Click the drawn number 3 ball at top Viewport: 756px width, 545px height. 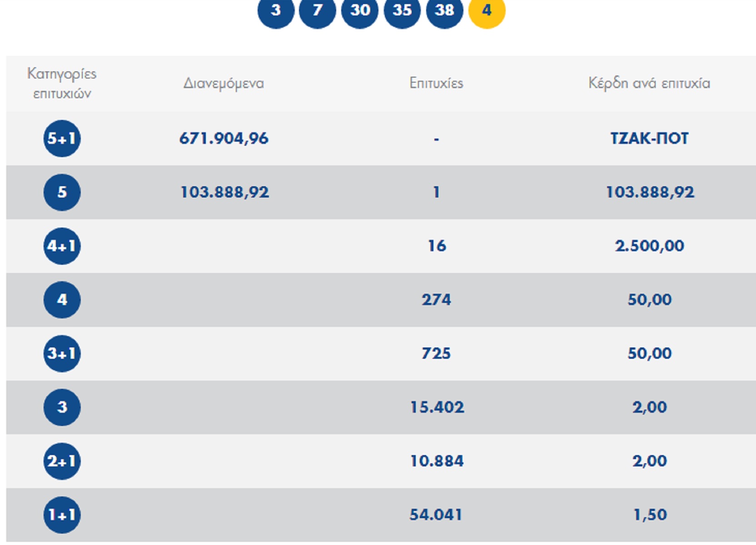click(x=276, y=10)
